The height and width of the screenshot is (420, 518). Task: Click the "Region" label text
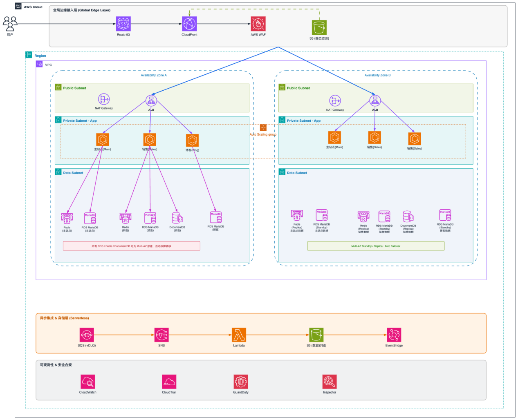click(x=40, y=56)
